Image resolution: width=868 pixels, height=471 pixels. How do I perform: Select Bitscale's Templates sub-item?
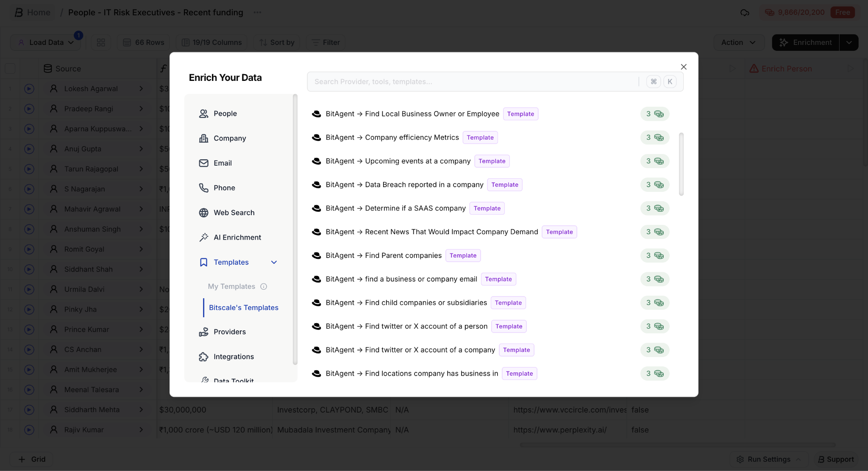[x=244, y=308]
